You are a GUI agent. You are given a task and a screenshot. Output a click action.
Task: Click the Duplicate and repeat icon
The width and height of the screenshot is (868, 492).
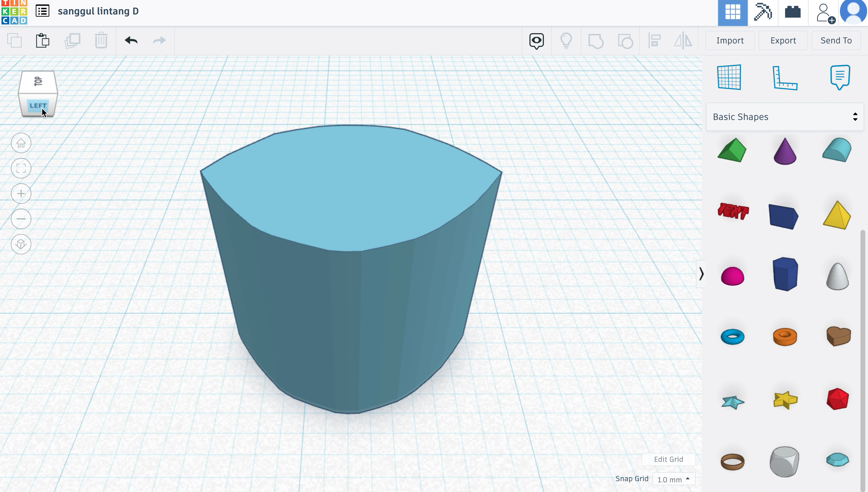(72, 41)
